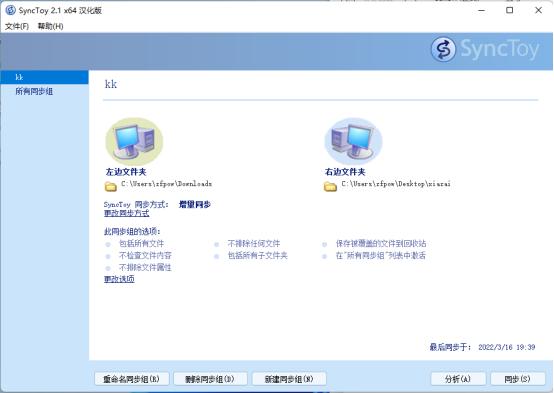Click the 更改选项 link
The image size is (554, 393).
(119, 279)
